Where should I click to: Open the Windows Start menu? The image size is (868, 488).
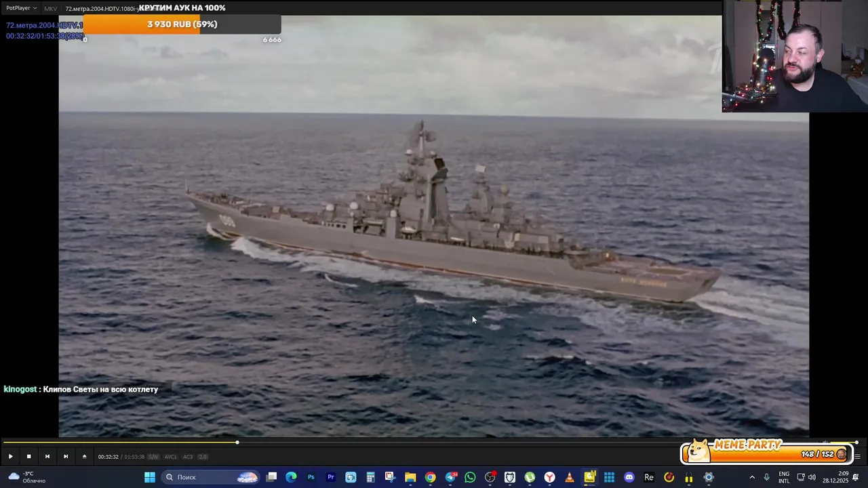[150, 477]
